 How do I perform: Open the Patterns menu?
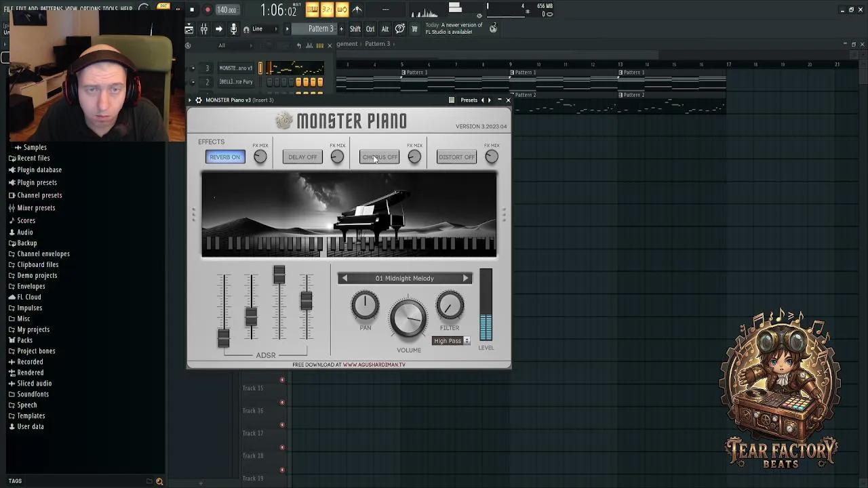(x=52, y=9)
